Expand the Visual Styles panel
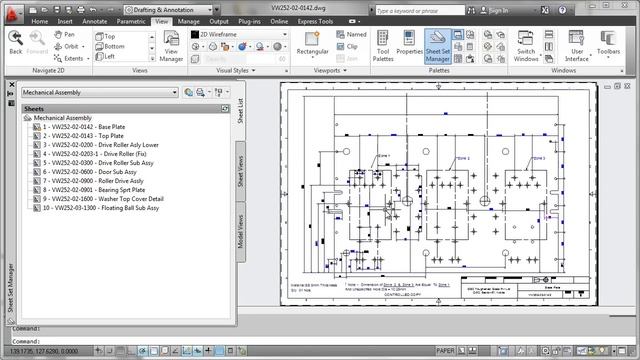 236,71
